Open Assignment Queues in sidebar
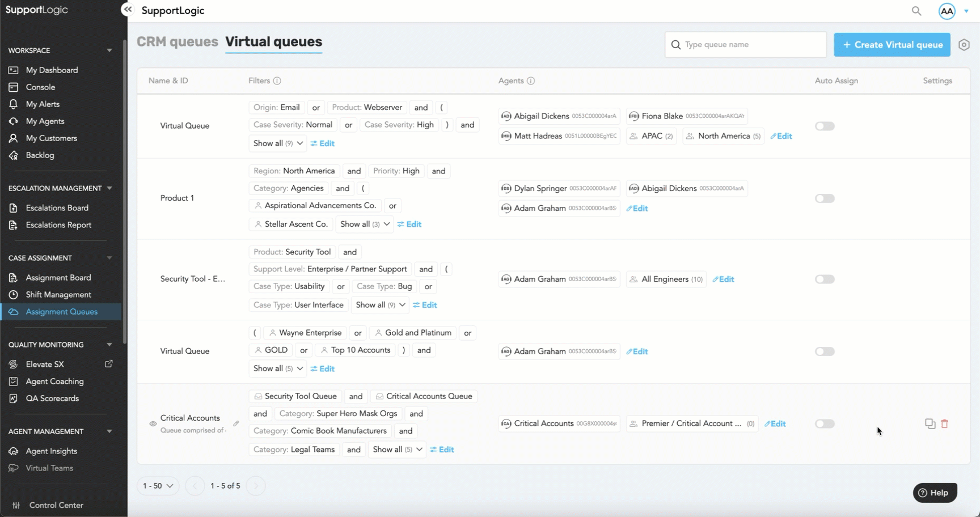 pyautogui.click(x=62, y=312)
